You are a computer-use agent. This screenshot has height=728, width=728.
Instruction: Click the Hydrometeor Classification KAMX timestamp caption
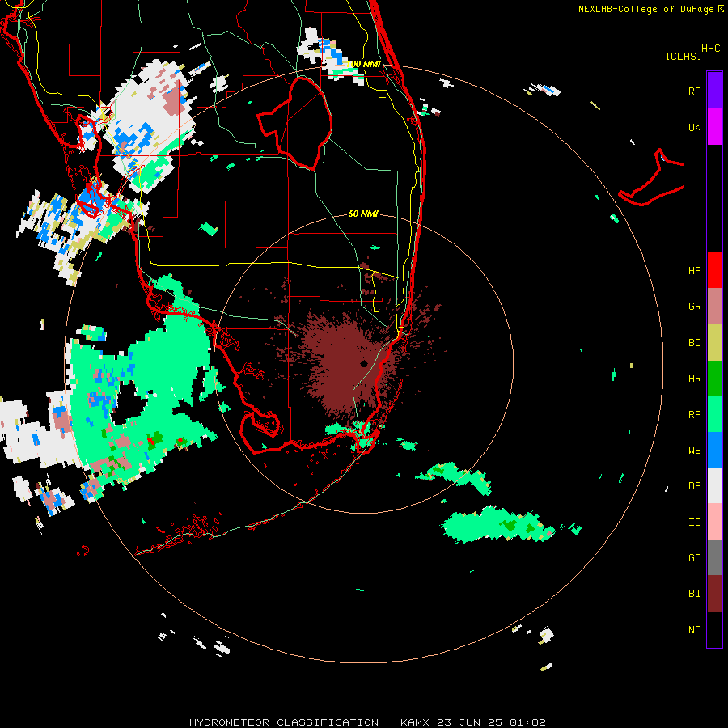(x=367, y=722)
